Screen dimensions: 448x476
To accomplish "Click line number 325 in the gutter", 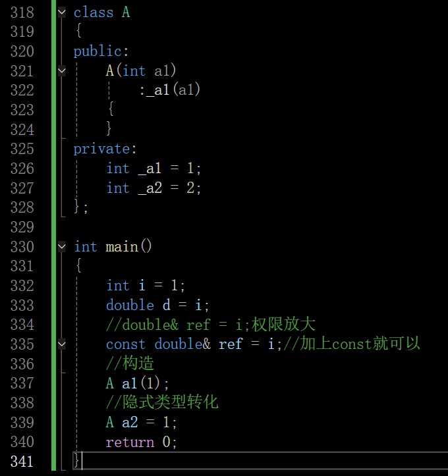I will [22, 149].
